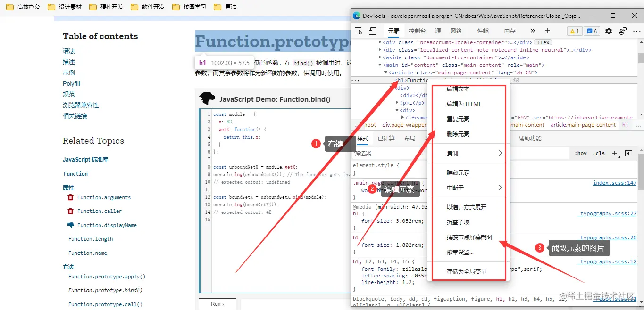This screenshot has width=644, height=310.
Task: Toggle the .cls class editor panel
Action: (x=599, y=153)
